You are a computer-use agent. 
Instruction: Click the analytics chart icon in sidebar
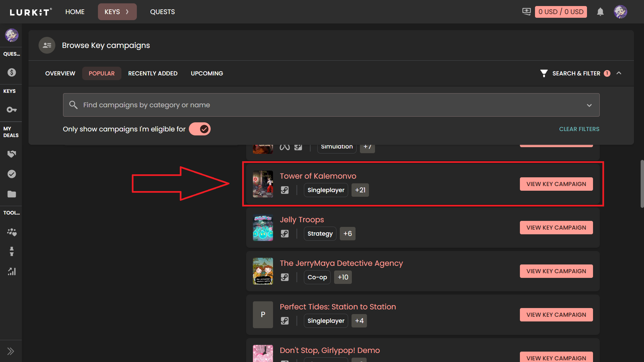click(x=12, y=271)
